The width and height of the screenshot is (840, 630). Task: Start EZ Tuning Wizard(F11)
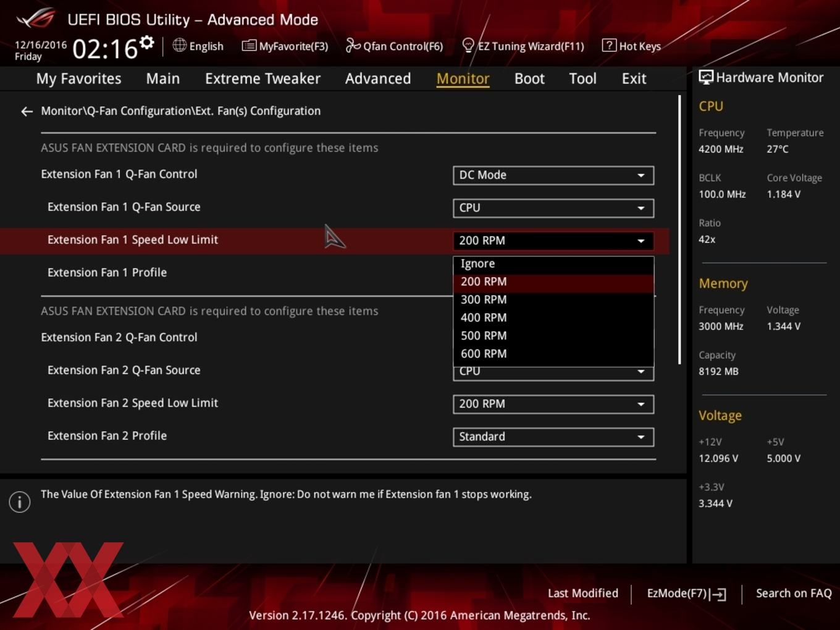[523, 46]
